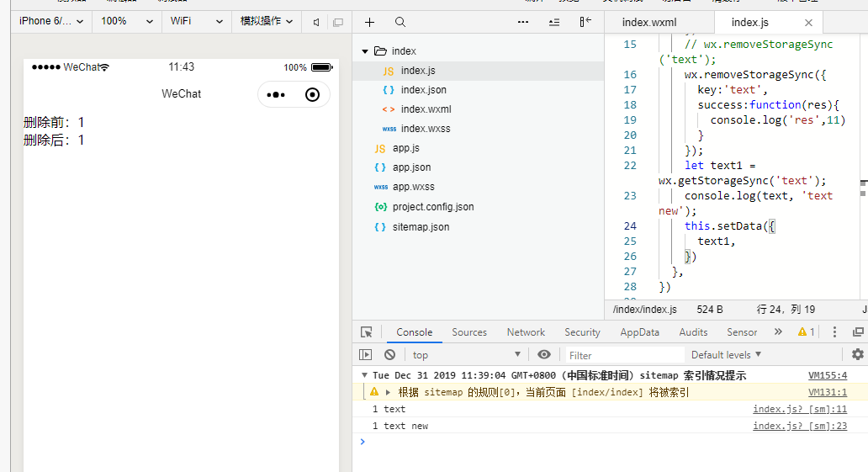Screen dimensions: 868x472
Task: Open the 100% zoom dropdown
Action: 127,21
